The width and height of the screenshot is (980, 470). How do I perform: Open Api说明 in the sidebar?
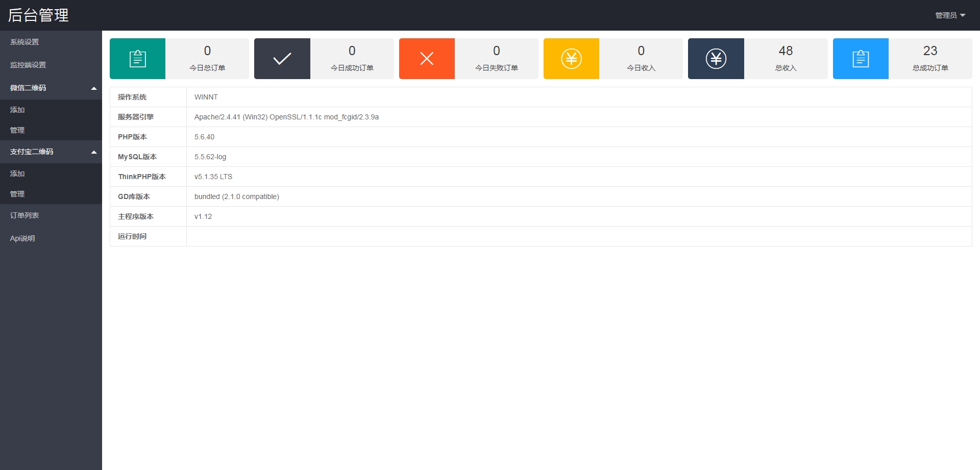click(51, 238)
